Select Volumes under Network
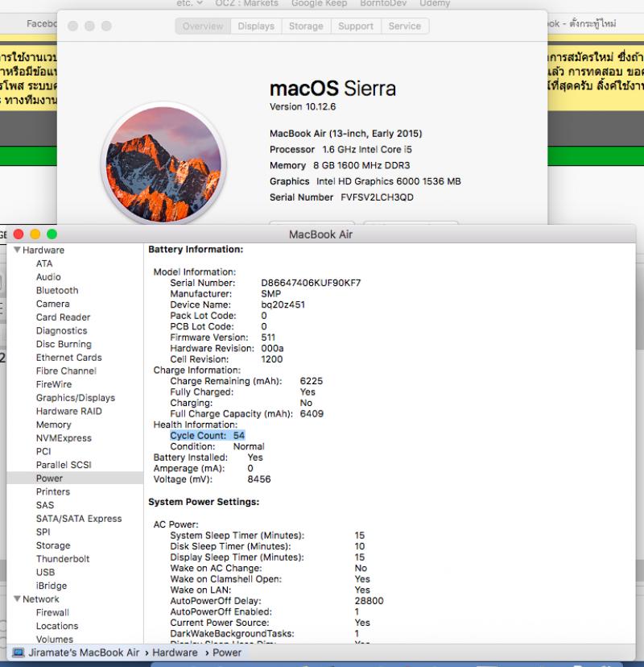This screenshot has width=644, height=667. (x=55, y=640)
